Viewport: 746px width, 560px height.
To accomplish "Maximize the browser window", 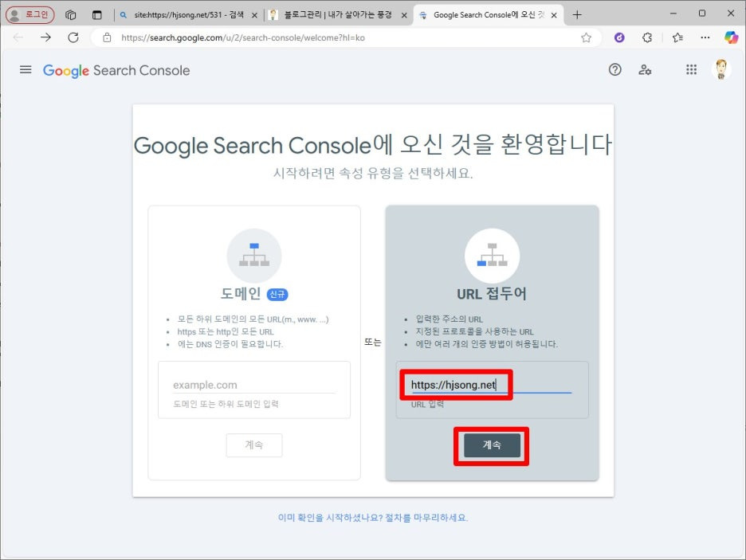I will (701, 14).
